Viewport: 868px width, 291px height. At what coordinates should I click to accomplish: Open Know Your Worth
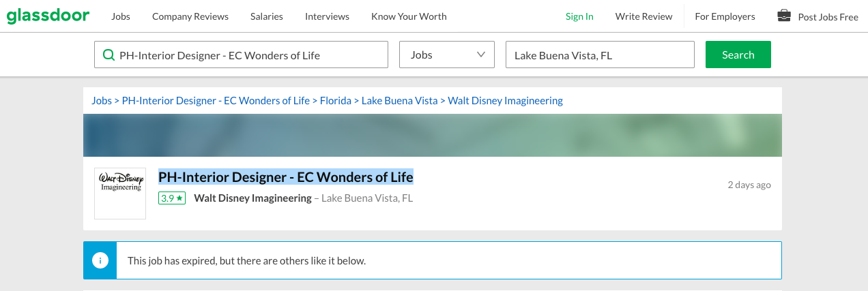[409, 16]
